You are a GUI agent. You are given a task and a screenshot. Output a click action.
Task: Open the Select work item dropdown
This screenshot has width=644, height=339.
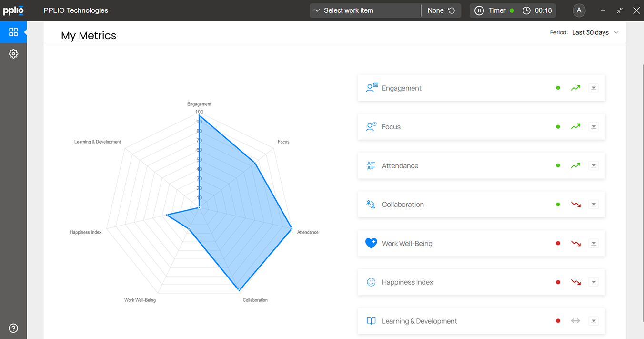[364, 10]
